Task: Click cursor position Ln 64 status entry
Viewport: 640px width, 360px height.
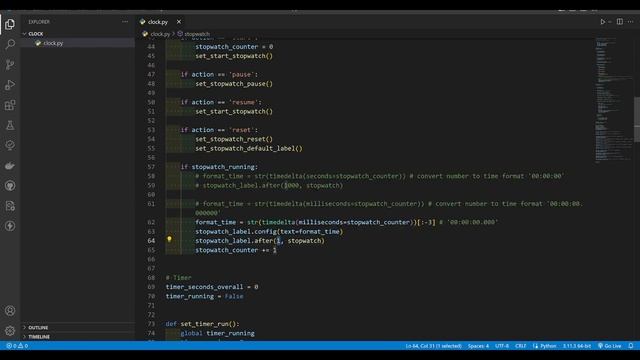Action: (433, 346)
